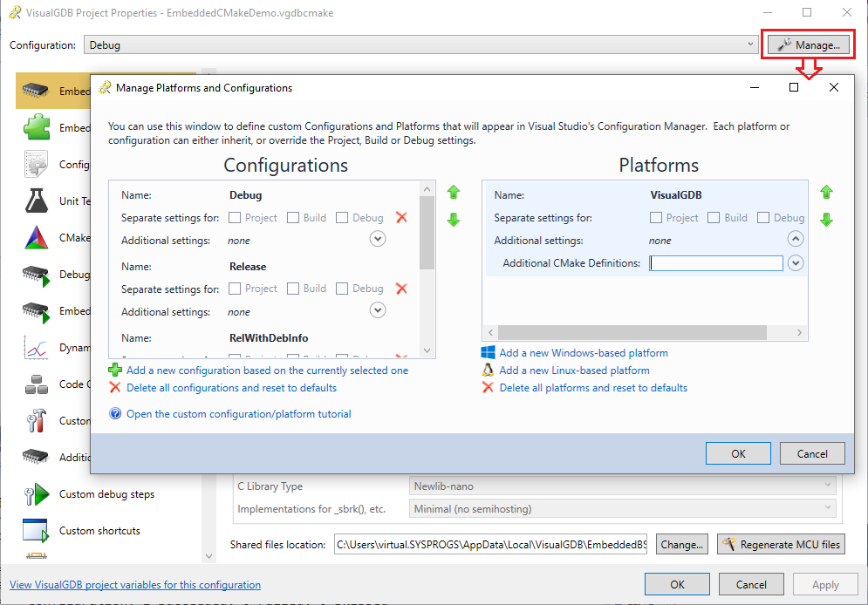
Task: Select the chip icon at the top of the sidebar
Action: pyautogui.click(x=36, y=90)
